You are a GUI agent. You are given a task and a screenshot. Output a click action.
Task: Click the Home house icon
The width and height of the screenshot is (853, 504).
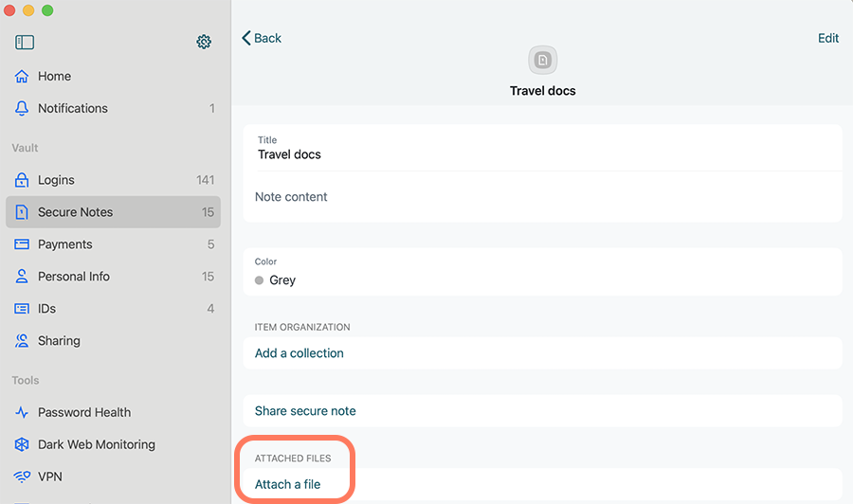coord(22,76)
